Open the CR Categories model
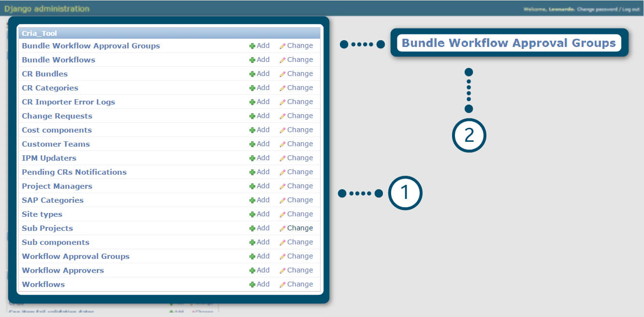 click(x=50, y=88)
